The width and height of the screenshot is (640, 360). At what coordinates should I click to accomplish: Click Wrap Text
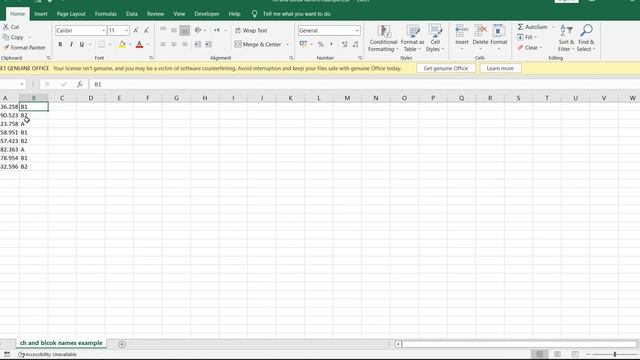[x=251, y=31]
